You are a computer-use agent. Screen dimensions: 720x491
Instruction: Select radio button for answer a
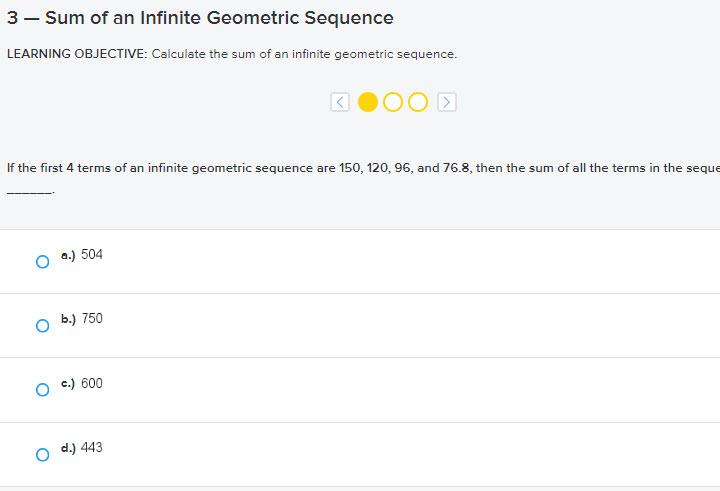click(42, 262)
